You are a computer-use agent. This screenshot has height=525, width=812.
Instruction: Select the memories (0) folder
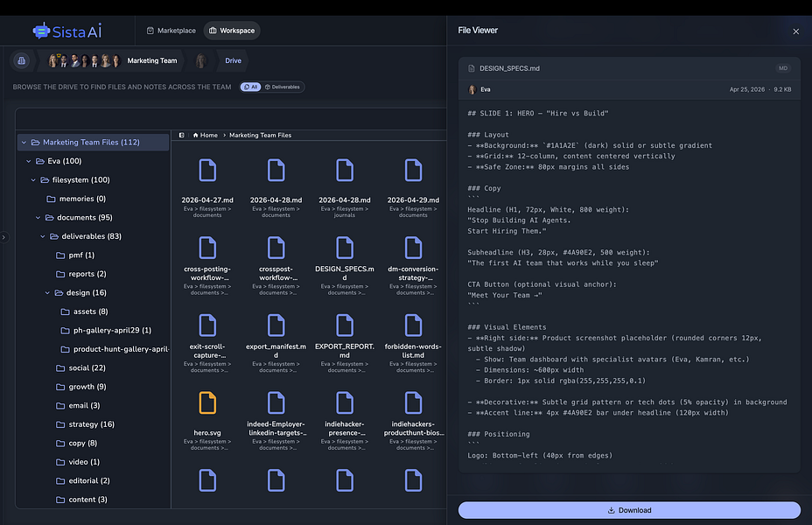(76, 199)
